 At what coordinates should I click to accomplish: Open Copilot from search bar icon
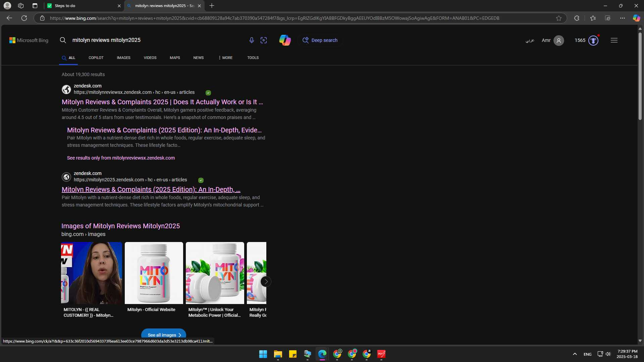[x=285, y=40]
